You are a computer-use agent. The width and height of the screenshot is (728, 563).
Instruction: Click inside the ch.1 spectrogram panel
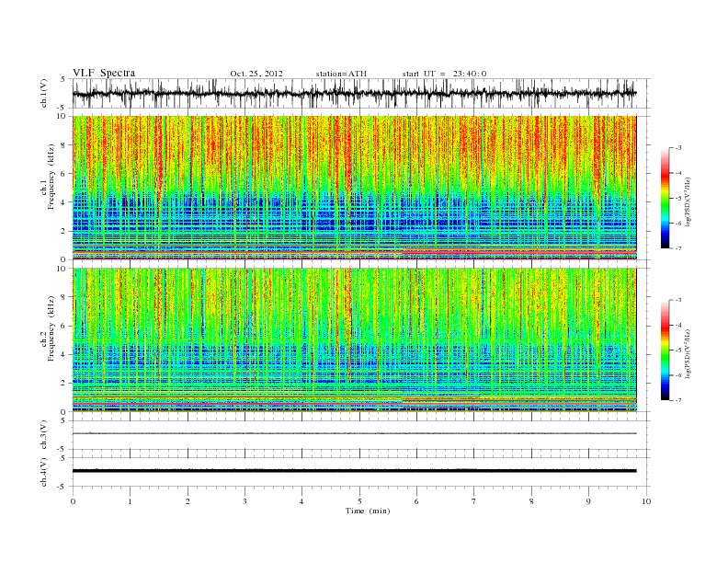354,188
